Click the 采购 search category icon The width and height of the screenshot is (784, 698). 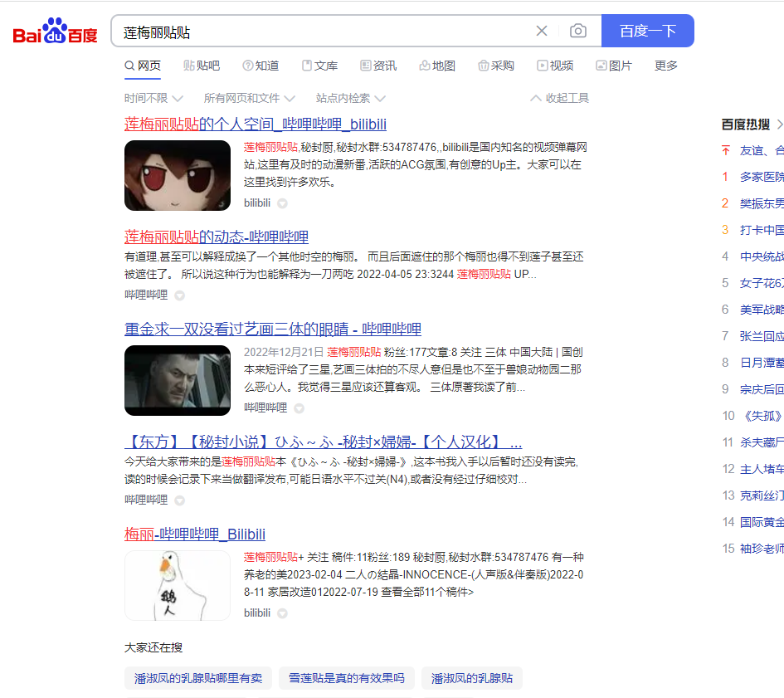pyautogui.click(x=495, y=65)
